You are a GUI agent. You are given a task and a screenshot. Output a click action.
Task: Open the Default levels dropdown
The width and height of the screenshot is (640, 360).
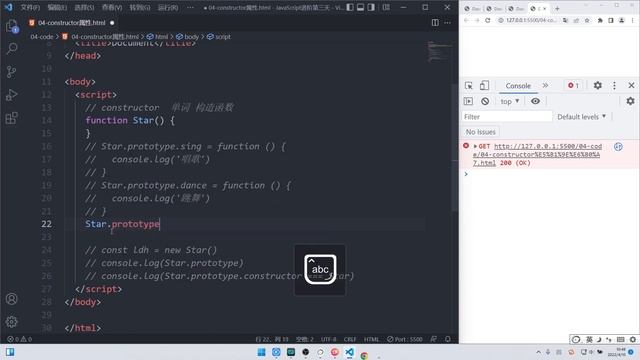tap(582, 117)
